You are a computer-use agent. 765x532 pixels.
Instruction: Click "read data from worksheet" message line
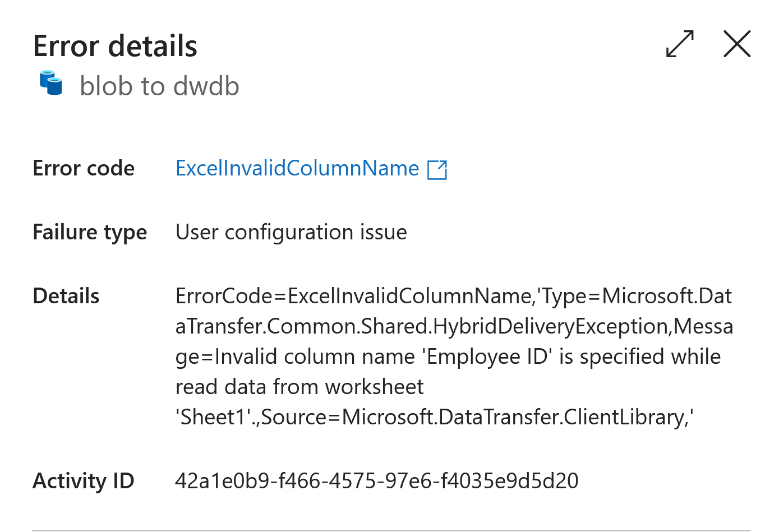click(299, 387)
